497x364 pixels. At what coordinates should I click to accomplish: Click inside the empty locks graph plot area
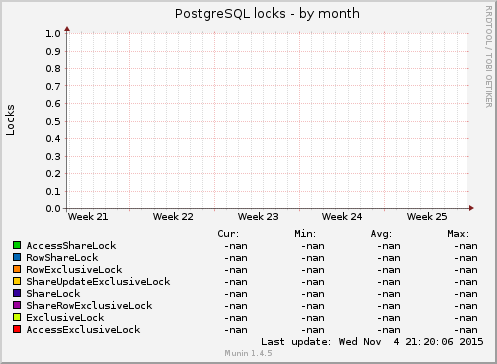click(268, 121)
